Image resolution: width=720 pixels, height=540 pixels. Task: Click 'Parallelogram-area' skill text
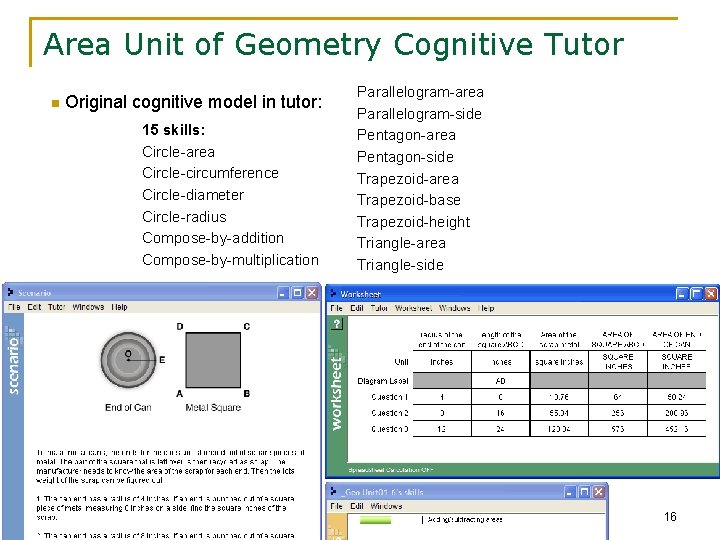point(420,92)
